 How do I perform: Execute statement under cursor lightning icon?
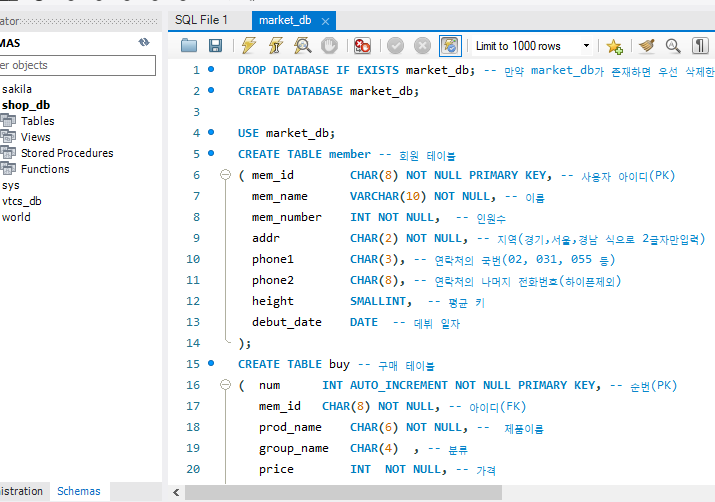pyautogui.click(x=276, y=46)
